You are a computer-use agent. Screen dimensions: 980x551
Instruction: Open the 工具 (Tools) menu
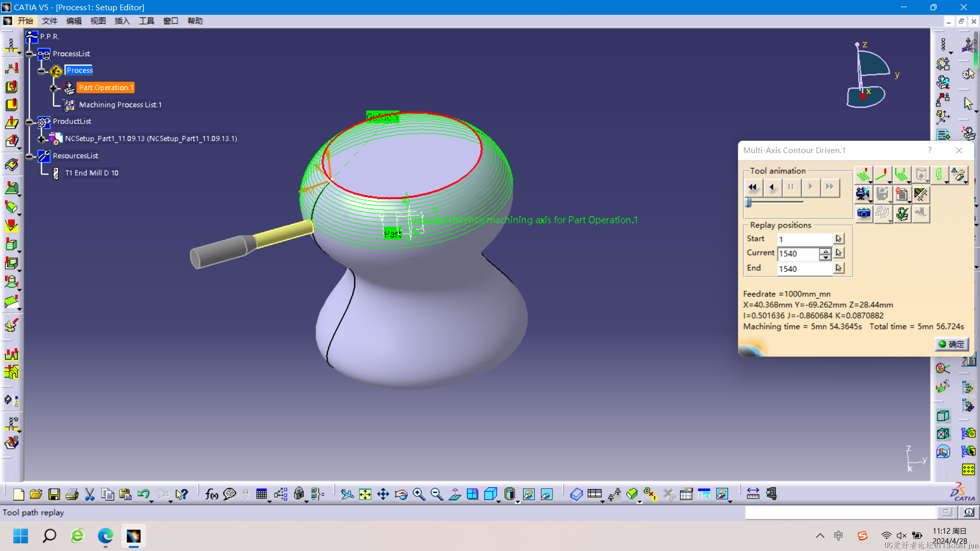pos(146,21)
